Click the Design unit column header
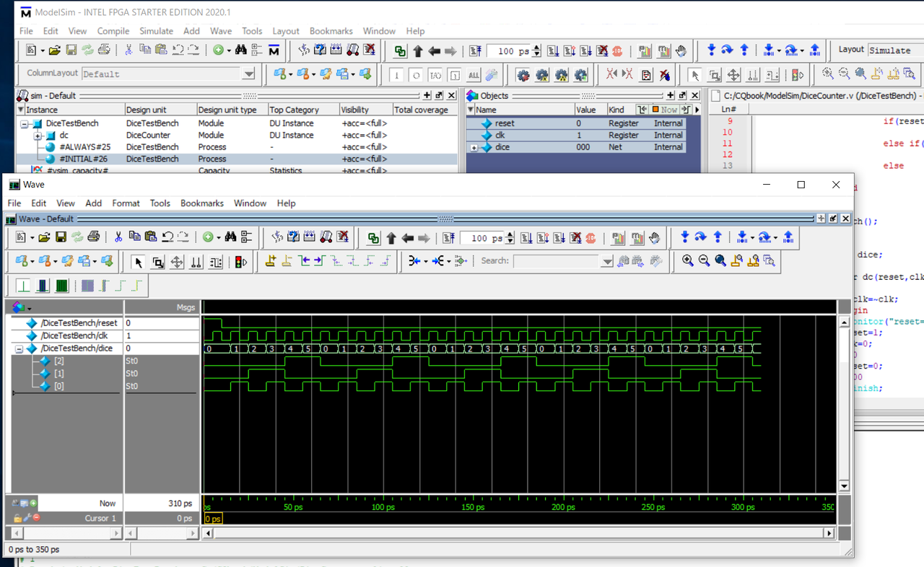The width and height of the screenshot is (924, 567). [x=147, y=110]
